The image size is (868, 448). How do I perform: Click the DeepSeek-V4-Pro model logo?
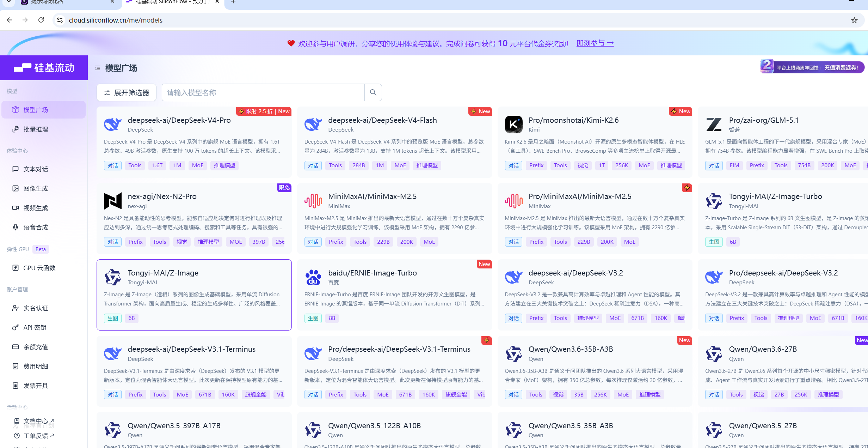coord(113,125)
